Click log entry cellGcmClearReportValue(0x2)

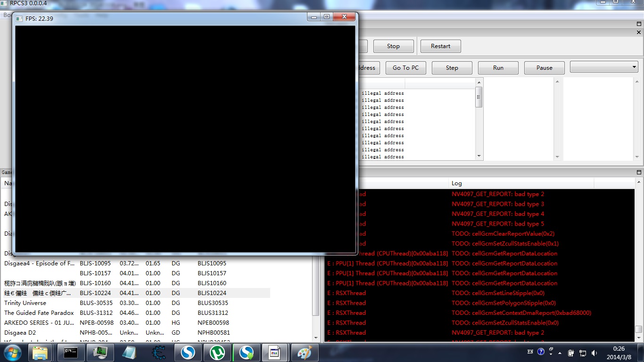[503, 234]
